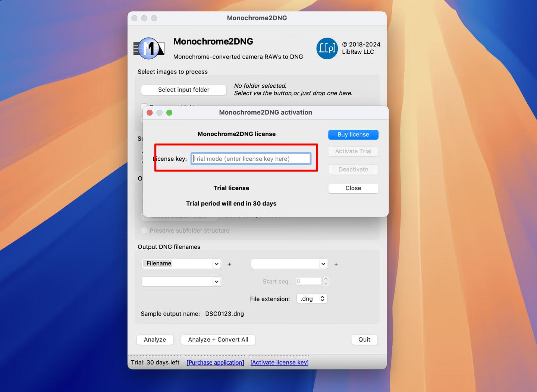This screenshot has height=392, width=537.
Task: Click the Buy license button
Action: click(x=353, y=135)
